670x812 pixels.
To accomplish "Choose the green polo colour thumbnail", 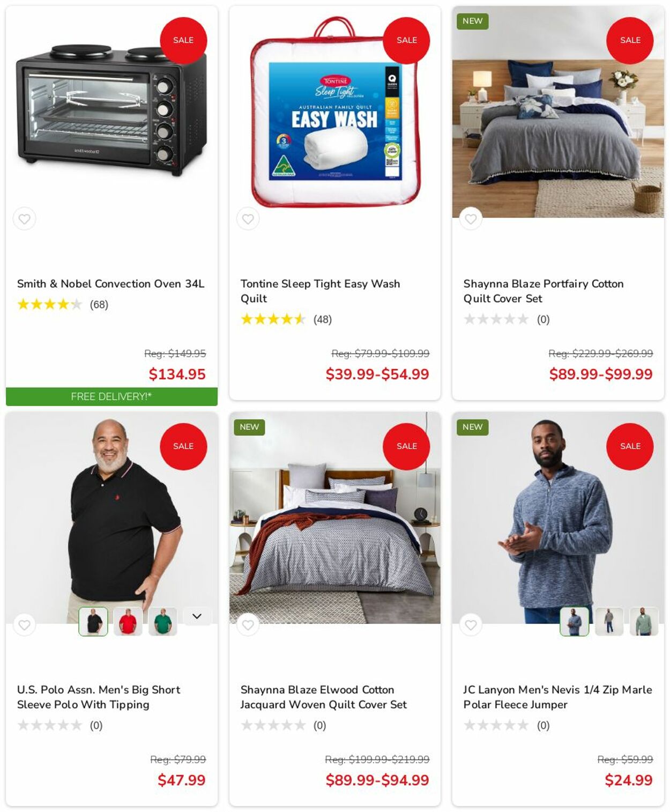I will point(162,622).
